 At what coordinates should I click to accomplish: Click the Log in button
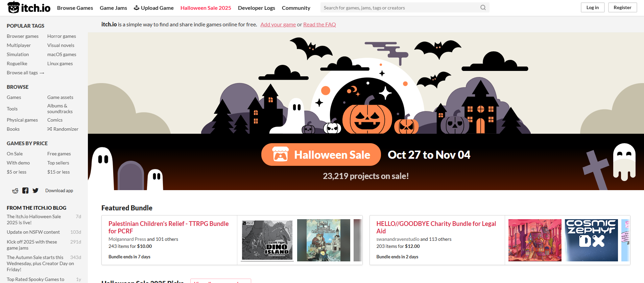tap(593, 7)
